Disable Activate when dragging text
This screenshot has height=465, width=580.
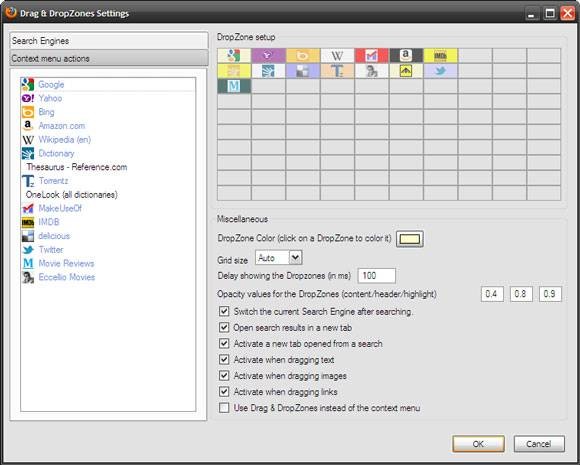(224, 360)
